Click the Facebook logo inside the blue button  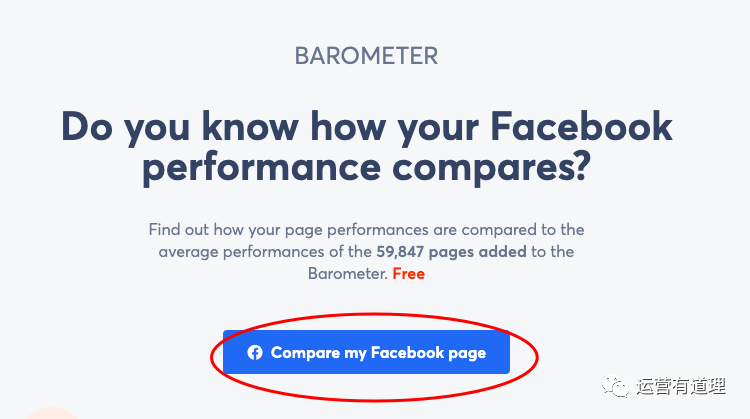tap(255, 353)
